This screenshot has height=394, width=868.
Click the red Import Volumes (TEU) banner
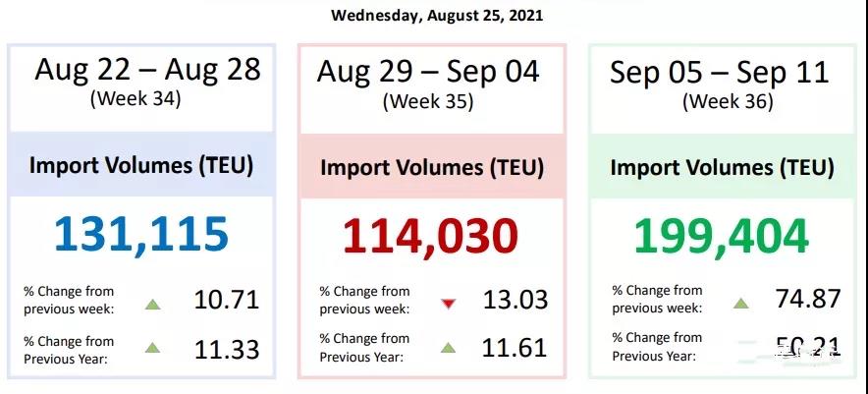point(432,167)
